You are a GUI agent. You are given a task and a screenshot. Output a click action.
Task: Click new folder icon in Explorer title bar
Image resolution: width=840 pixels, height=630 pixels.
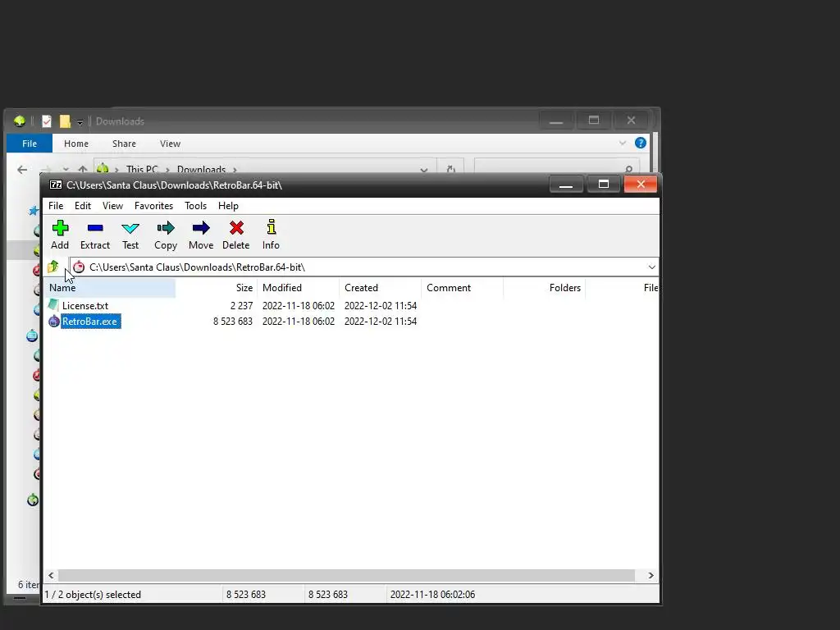(x=65, y=121)
